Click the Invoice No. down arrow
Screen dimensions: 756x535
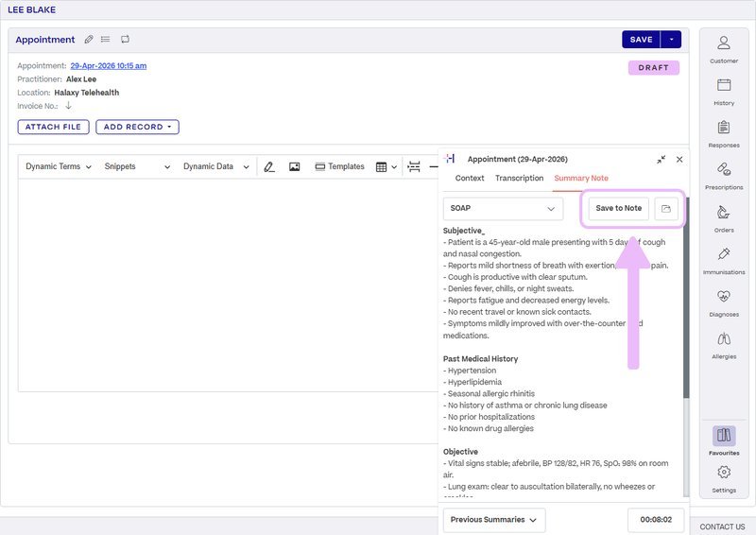coord(68,105)
